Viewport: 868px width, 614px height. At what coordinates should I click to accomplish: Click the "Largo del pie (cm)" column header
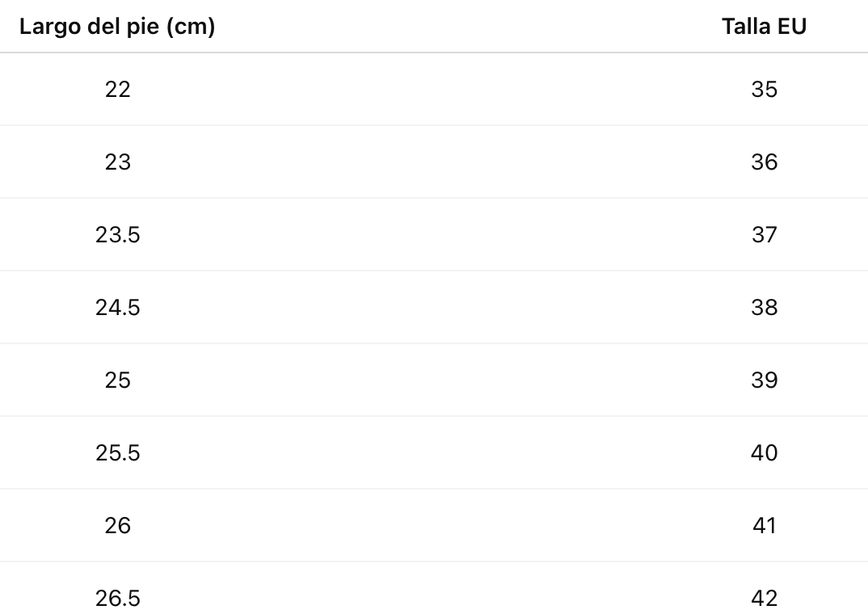(x=117, y=27)
